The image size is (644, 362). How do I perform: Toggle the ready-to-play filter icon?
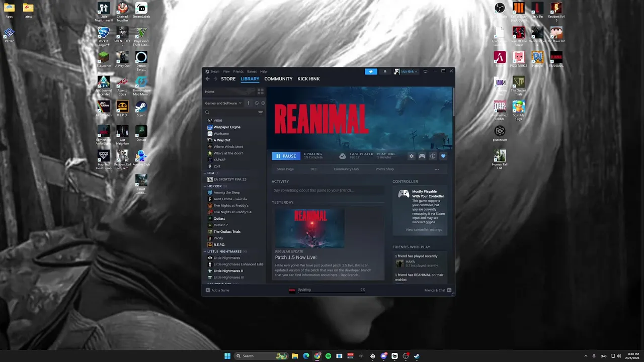[263, 103]
